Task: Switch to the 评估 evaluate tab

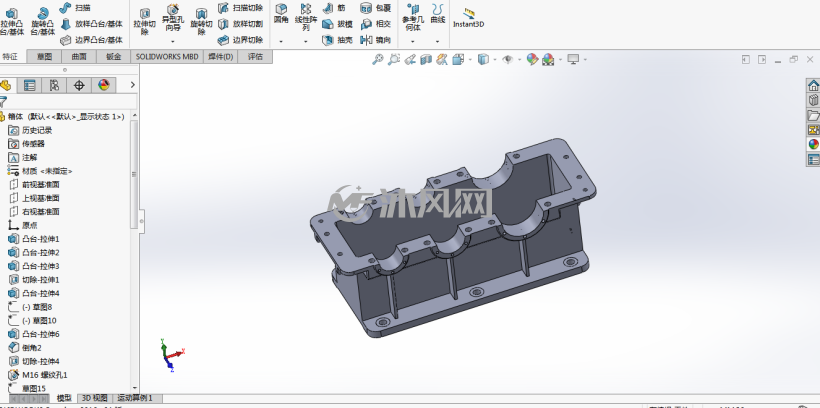Action: (255, 56)
